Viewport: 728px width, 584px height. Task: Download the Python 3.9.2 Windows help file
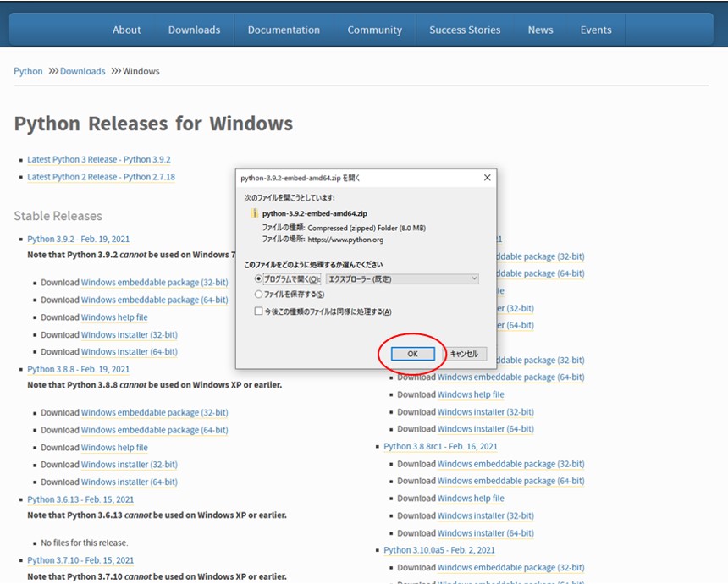[114, 317]
